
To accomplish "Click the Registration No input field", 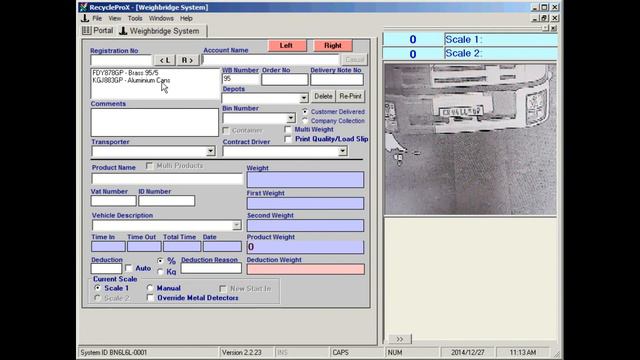I will [x=122, y=60].
